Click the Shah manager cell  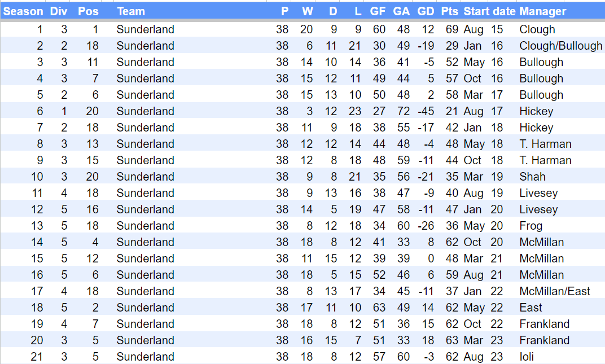532,177
